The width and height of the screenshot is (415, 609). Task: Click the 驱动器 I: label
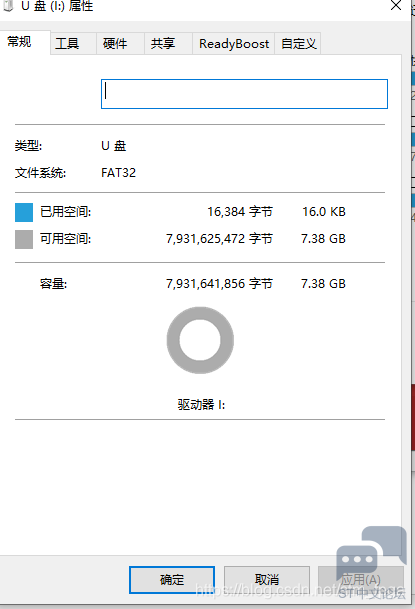click(201, 405)
